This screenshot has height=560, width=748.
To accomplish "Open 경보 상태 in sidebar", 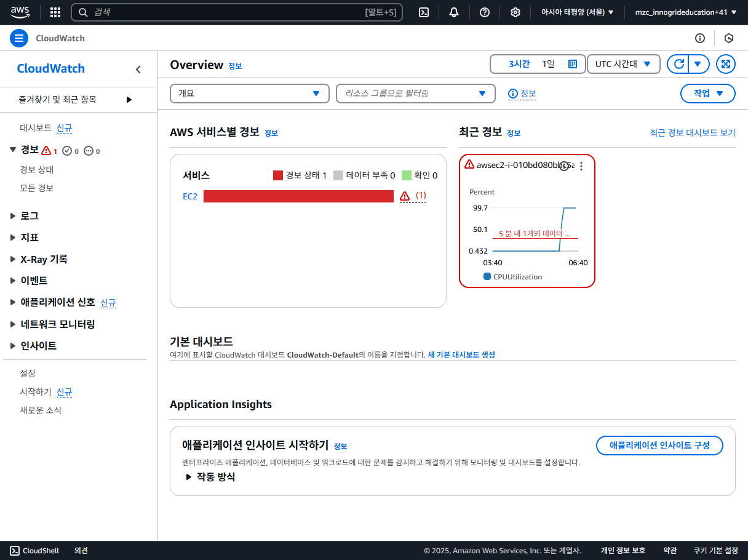I will [x=37, y=169].
